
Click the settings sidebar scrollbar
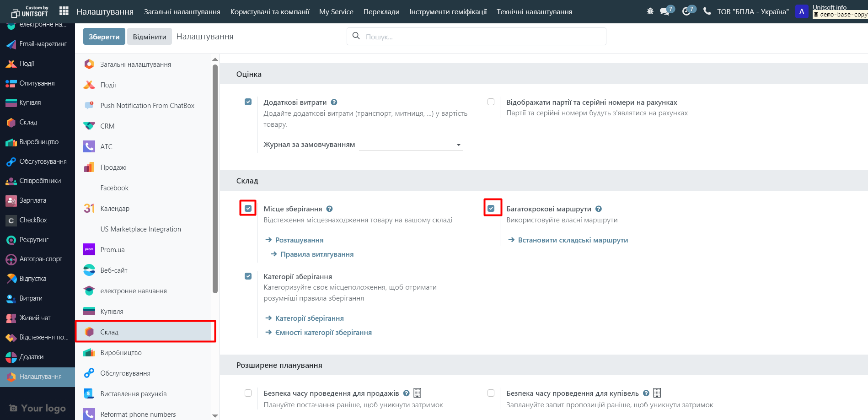coord(215,178)
